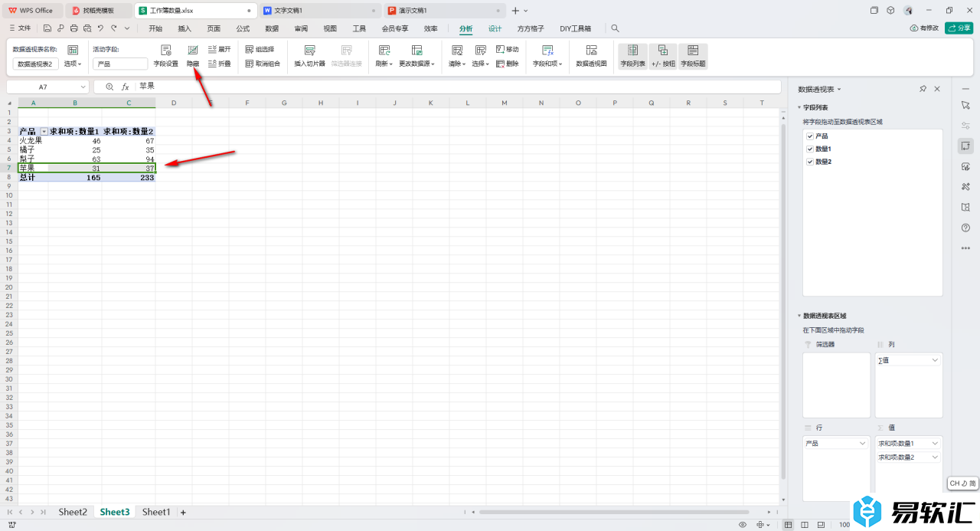Collapse field with the 折叠 button
Screen dimensions: 980x531
click(219, 64)
